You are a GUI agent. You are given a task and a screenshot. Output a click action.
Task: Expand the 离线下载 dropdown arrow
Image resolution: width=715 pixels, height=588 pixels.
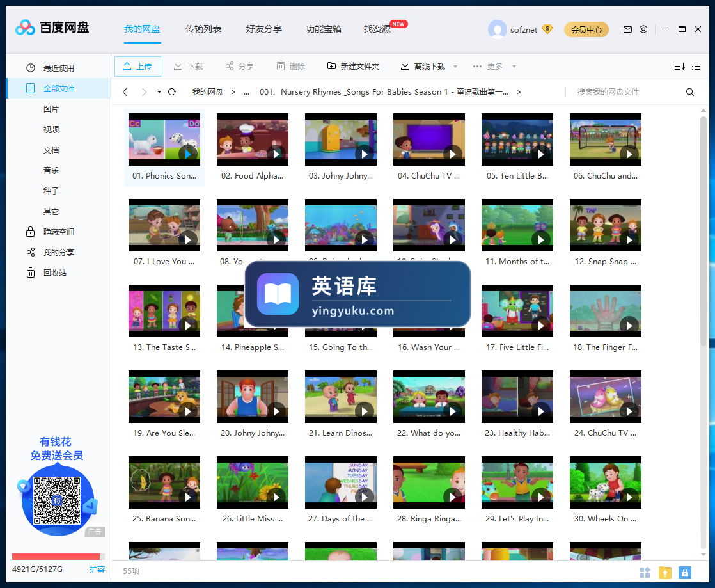(455, 67)
